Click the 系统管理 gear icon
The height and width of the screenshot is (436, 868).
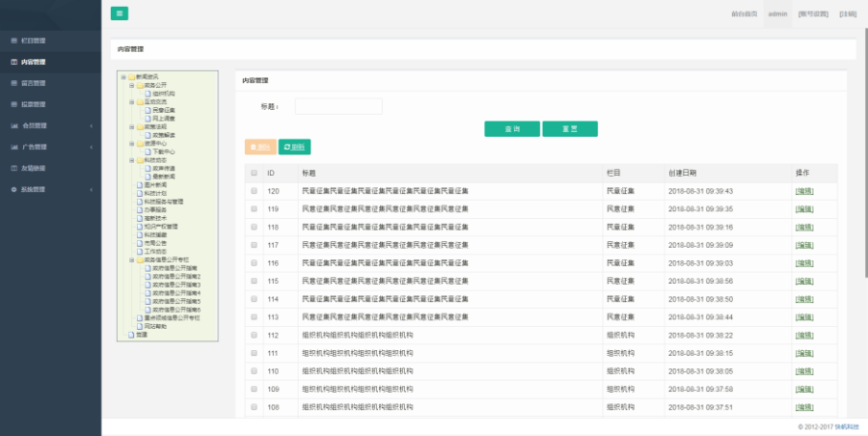click(14, 189)
